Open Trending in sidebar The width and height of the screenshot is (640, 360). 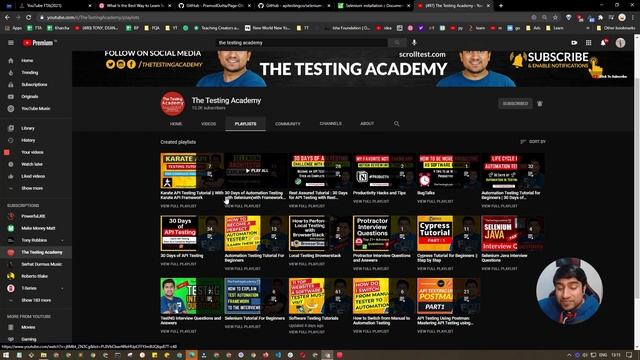(x=36, y=73)
